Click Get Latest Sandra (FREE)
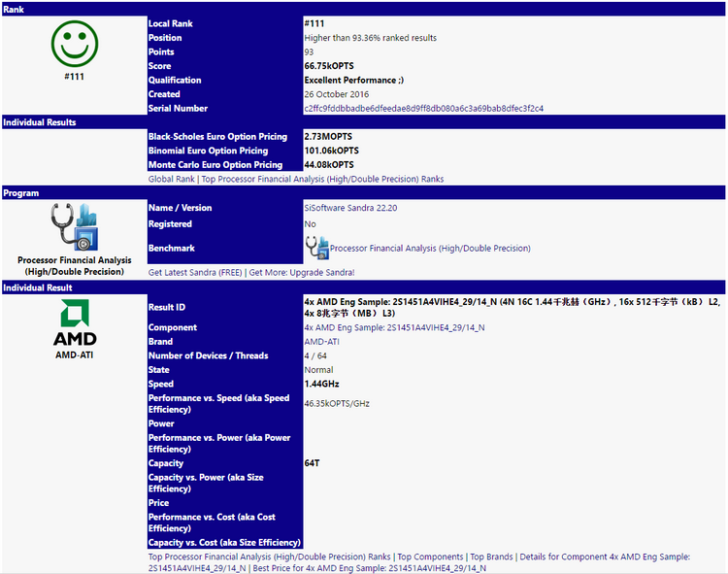Viewport: 728px width, 574px height. point(194,273)
